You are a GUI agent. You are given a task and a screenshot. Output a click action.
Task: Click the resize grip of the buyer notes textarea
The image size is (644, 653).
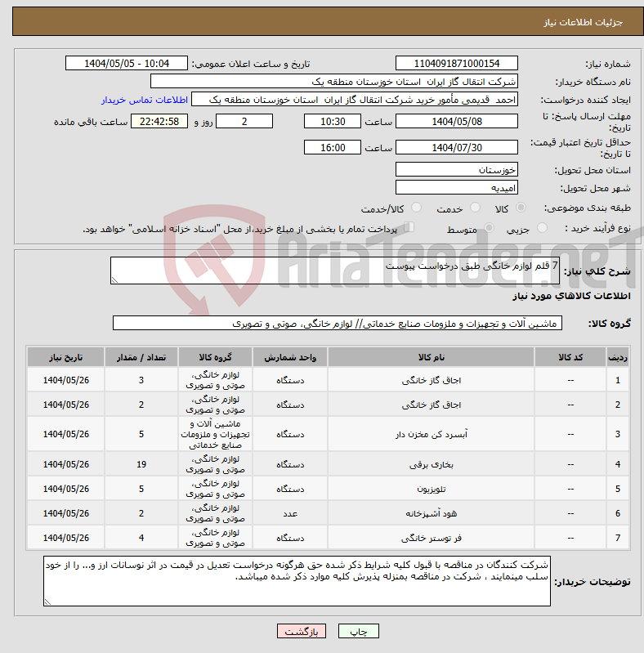[x=47, y=602]
